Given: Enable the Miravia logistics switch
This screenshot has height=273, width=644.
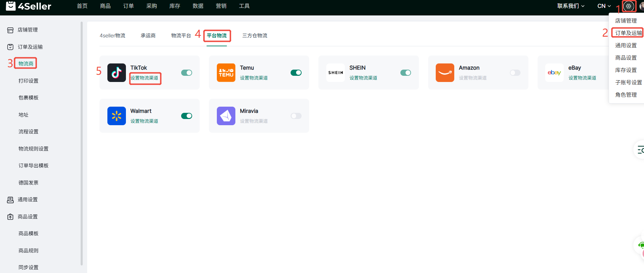Looking at the screenshot, I should pos(296,116).
